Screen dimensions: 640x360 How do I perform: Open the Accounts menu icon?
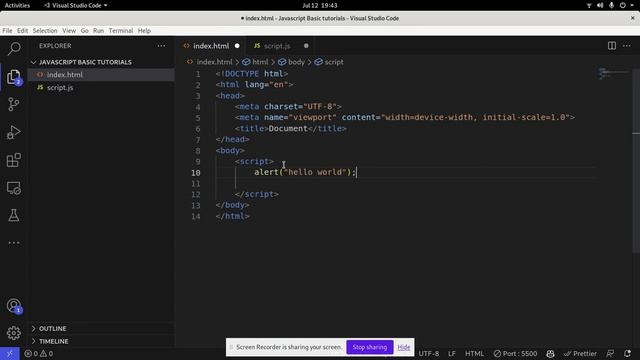pyautogui.click(x=14, y=306)
